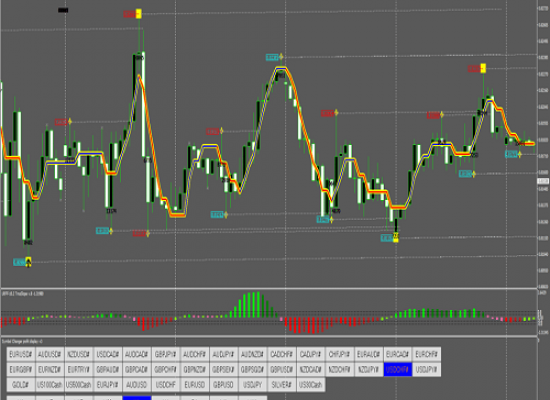
Task: Open the EURCAD# pair chart
Action: (x=397, y=354)
